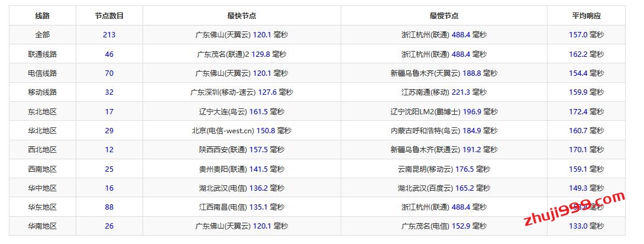
Task: Click node count 29 for 华北地区
Action: (x=109, y=131)
